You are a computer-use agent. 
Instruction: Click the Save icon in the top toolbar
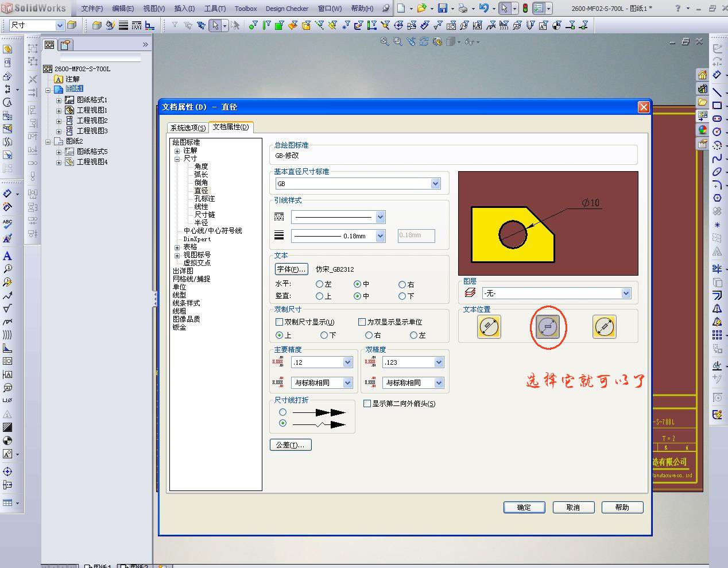click(443, 8)
